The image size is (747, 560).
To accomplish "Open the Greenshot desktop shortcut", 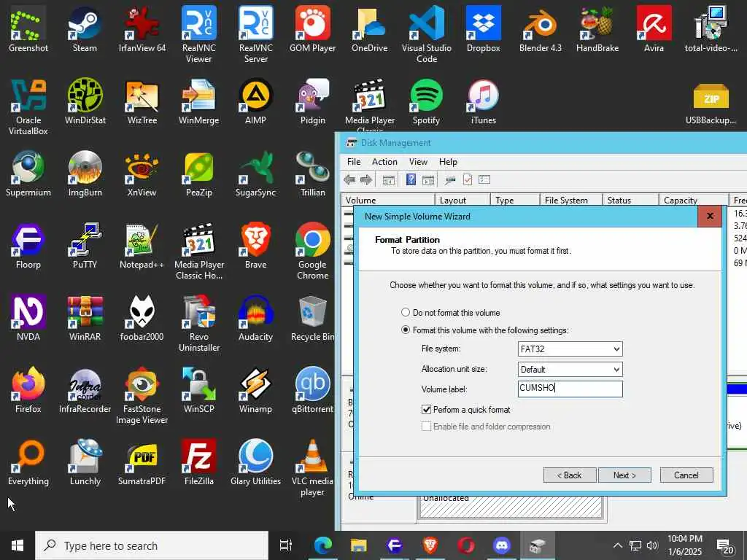I will click(x=28, y=29).
